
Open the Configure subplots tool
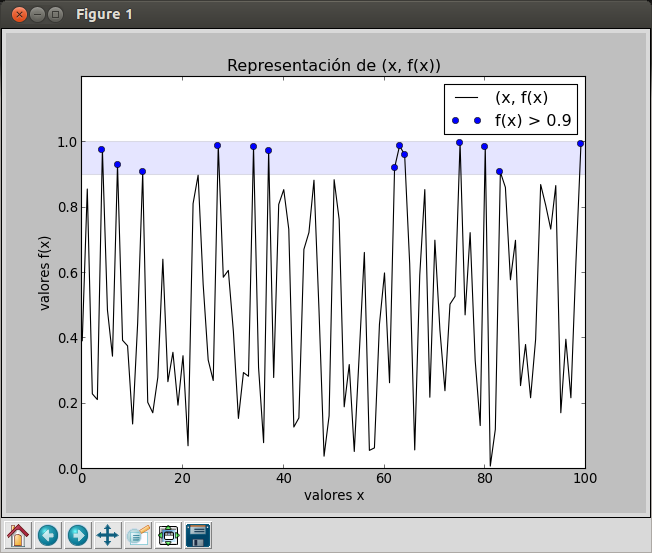pos(168,535)
